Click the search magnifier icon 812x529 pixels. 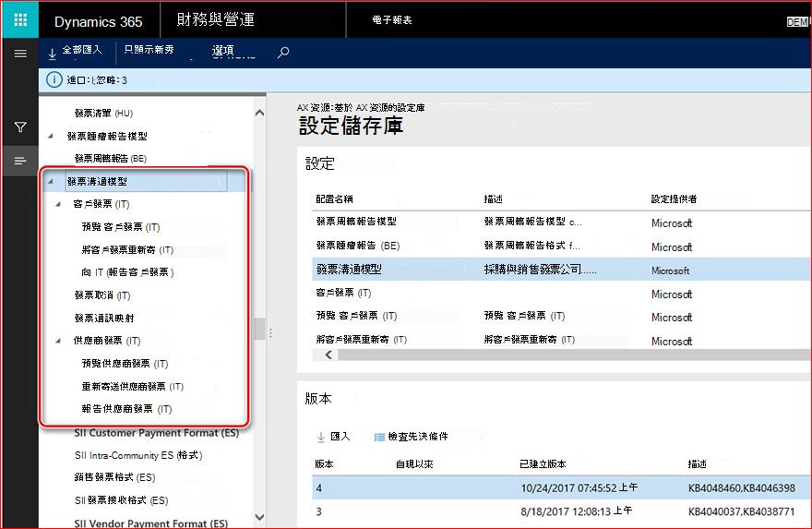282,53
